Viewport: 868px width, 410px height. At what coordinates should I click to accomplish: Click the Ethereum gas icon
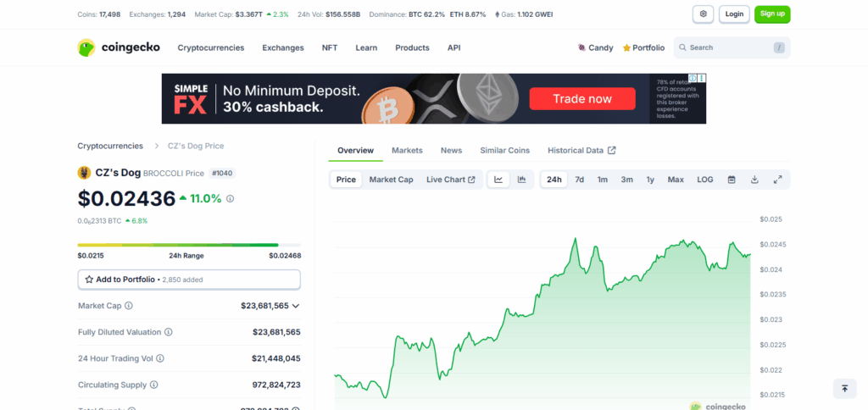point(497,14)
